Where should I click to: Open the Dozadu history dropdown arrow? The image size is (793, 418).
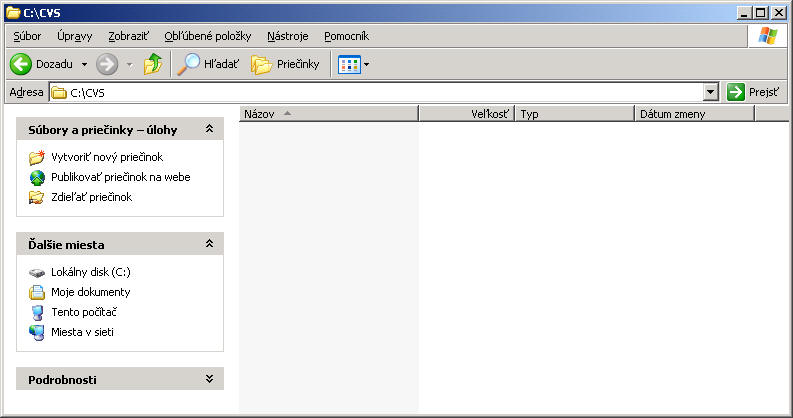tap(84, 64)
